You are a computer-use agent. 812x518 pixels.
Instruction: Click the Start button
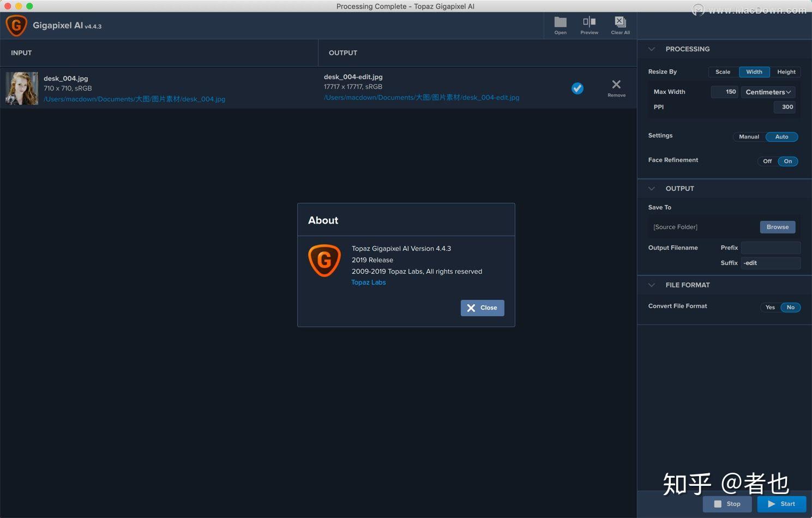coord(781,504)
